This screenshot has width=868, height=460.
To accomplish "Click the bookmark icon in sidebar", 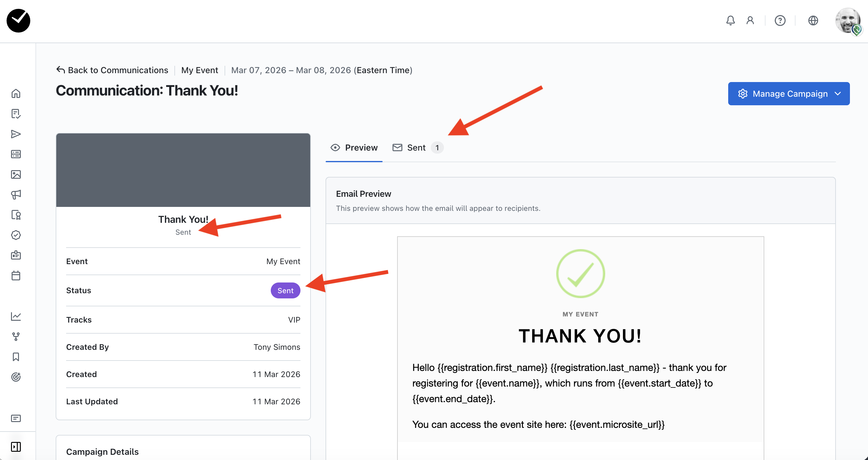I will click(x=16, y=357).
